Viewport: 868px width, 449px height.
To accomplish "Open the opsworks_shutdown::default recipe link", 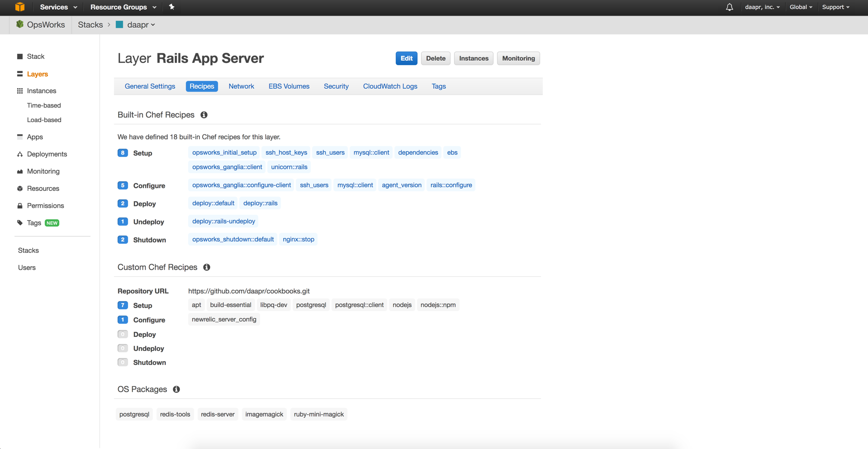I will [233, 239].
